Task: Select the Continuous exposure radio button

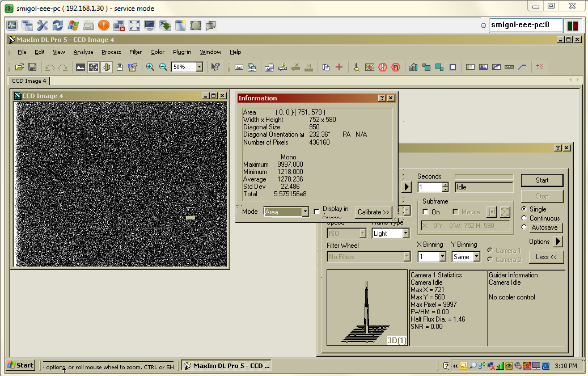Action: pyautogui.click(x=524, y=218)
